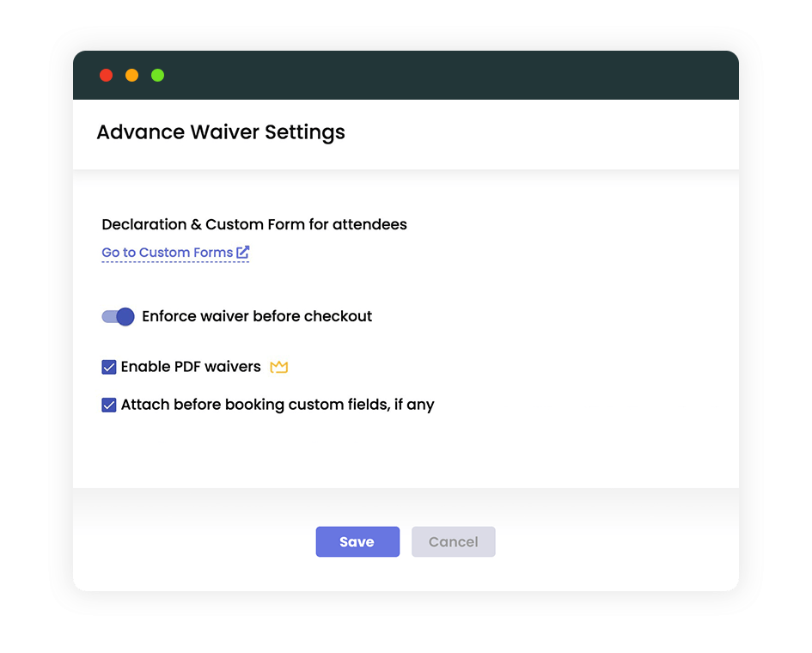The image size is (812, 653).
Task: Click the Declaration & Custom Form heading
Action: point(254,224)
